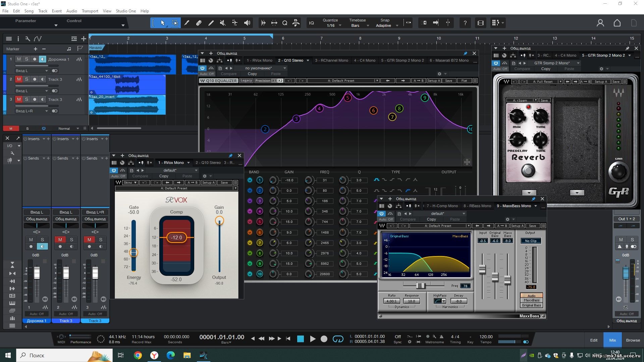Click the Play button in transport
This screenshot has width=644, height=362.
(313, 339)
